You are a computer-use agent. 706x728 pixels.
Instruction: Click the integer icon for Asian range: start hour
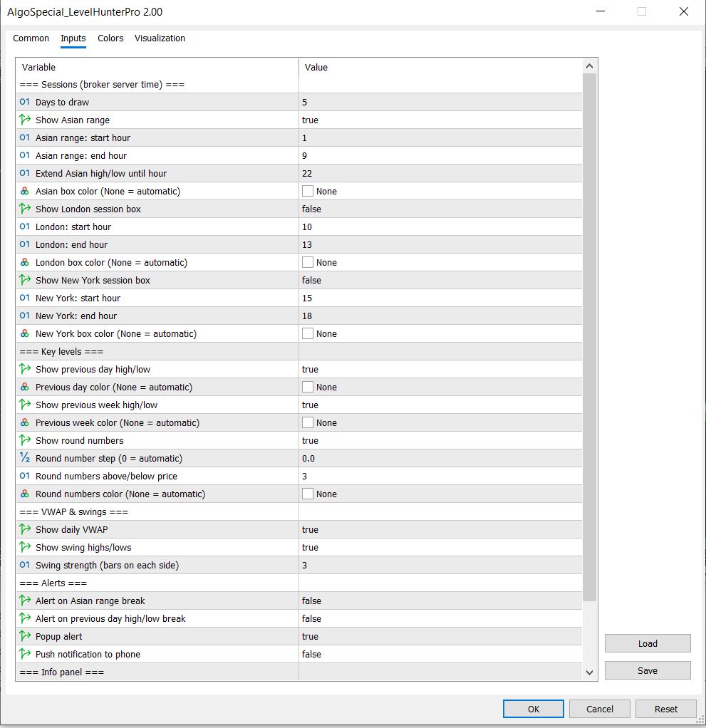pyautogui.click(x=25, y=137)
